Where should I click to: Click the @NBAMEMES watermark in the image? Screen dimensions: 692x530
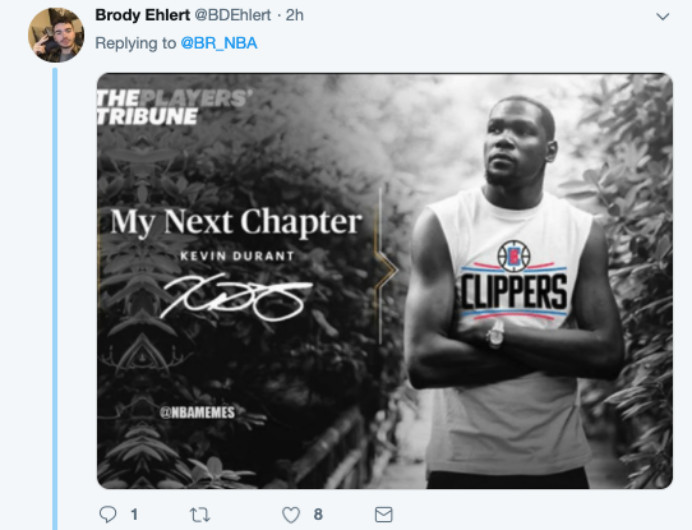pyautogui.click(x=197, y=411)
